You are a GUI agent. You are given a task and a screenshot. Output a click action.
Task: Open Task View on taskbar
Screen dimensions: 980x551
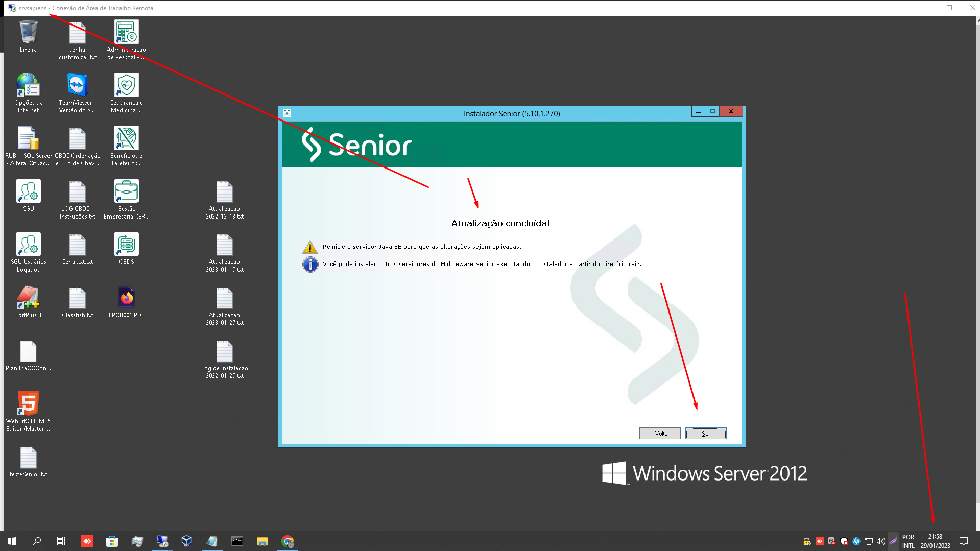(61, 541)
